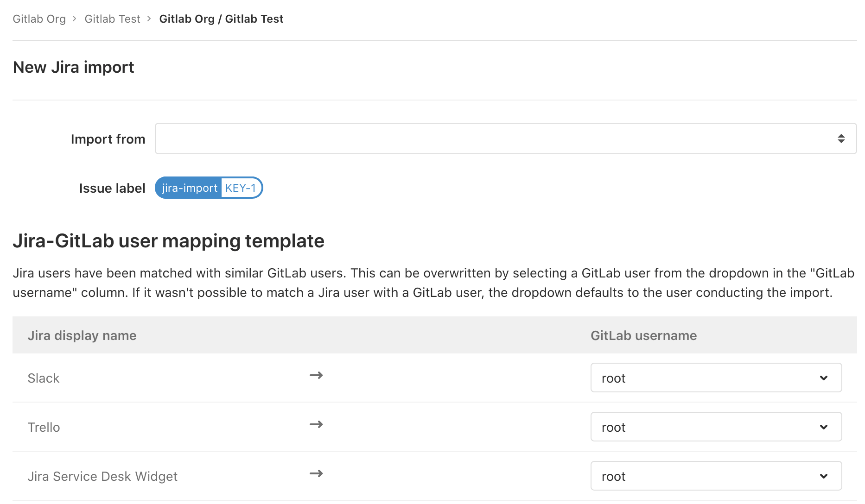Click the chevron on Jira Service Desk Widget's dropdown
The width and height of the screenshot is (865, 504).
(x=824, y=476)
